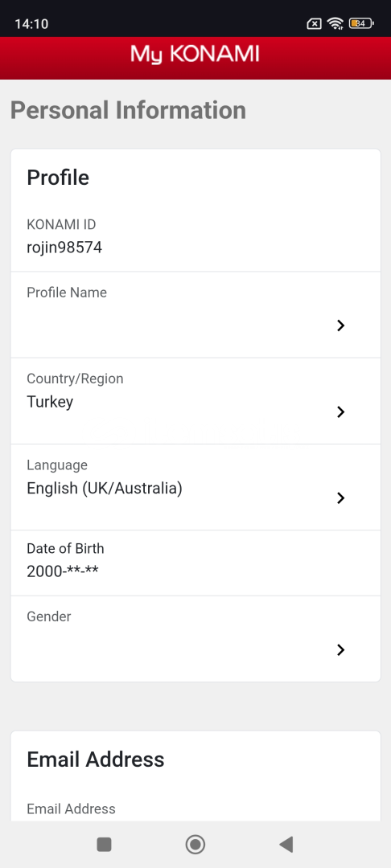Open Gender chevron arrow
Image resolution: width=391 pixels, height=868 pixels.
pyautogui.click(x=340, y=650)
